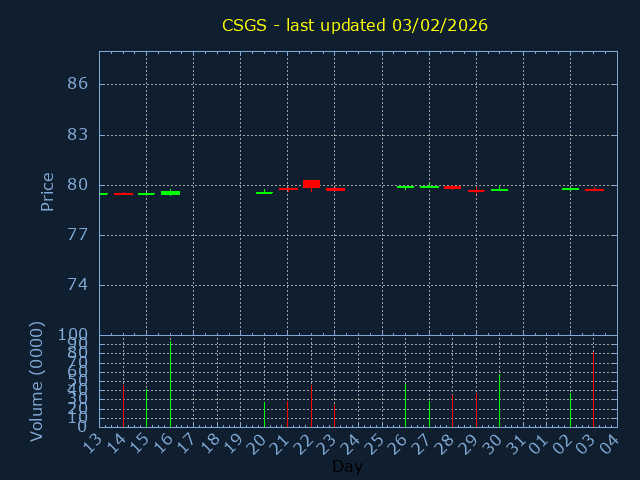This screenshot has width=640, height=480.
Task: Click the red volume bar on day 23
Action: point(334,415)
